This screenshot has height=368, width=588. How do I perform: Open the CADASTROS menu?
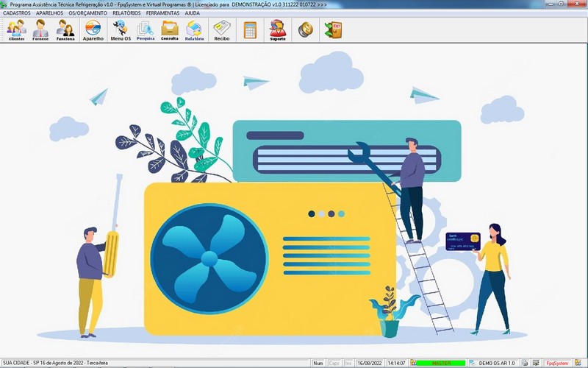point(17,13)
